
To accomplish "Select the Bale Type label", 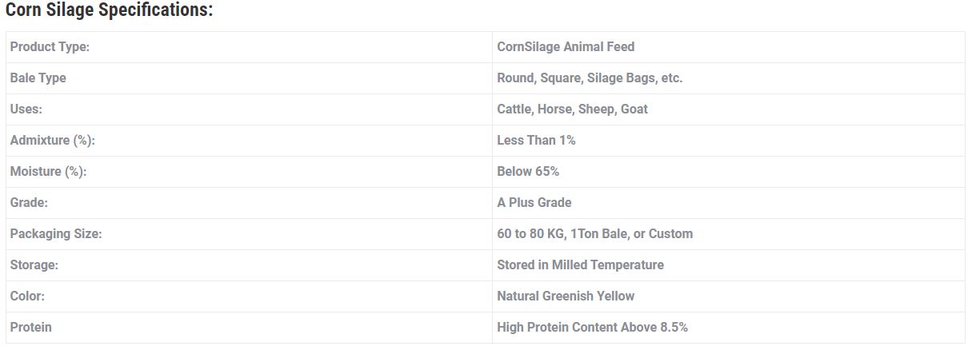I will pyautogui.click(x=38, y=78).
